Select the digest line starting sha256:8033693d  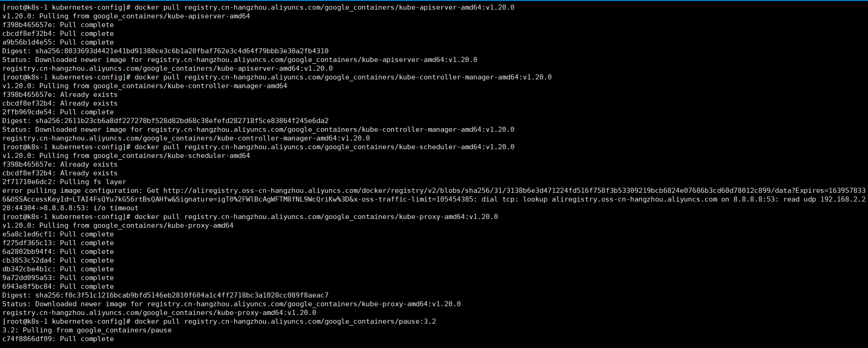point(165,51)
